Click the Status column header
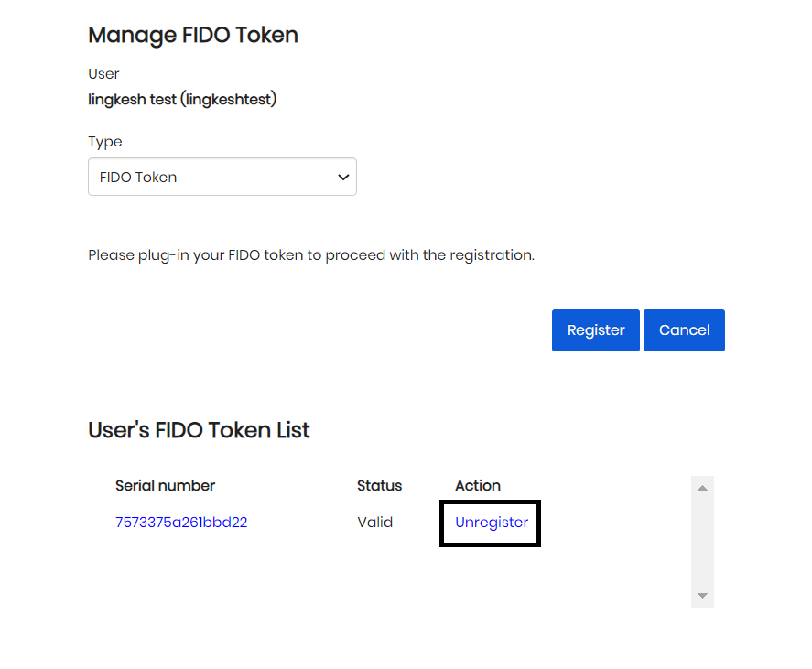Viewport: 812px width, 669px height. (379, 486)
